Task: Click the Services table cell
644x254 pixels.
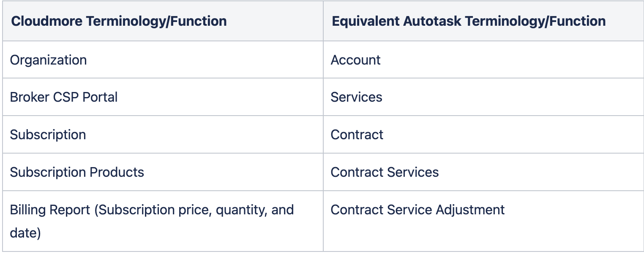Action: point(483,97)
